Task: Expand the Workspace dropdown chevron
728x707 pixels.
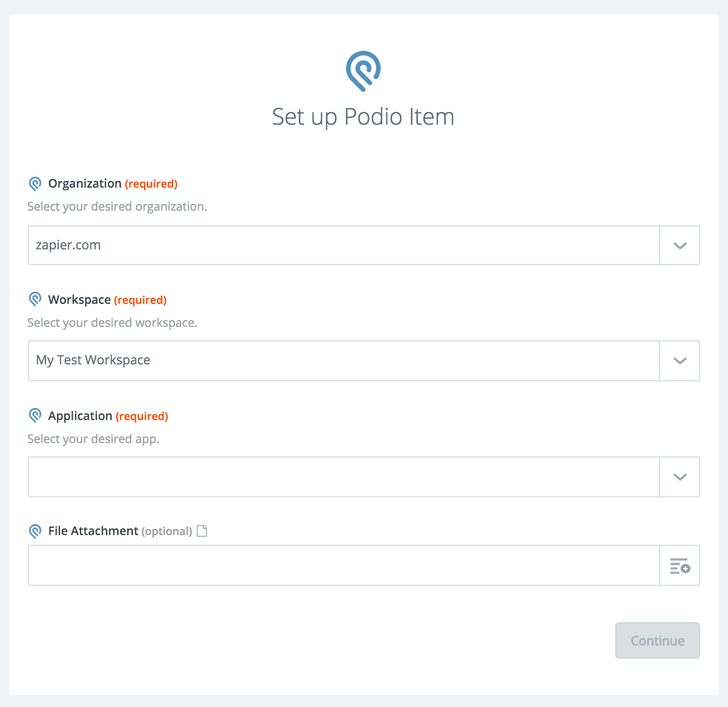Action: pyautogui.click(x=680, y=361)
